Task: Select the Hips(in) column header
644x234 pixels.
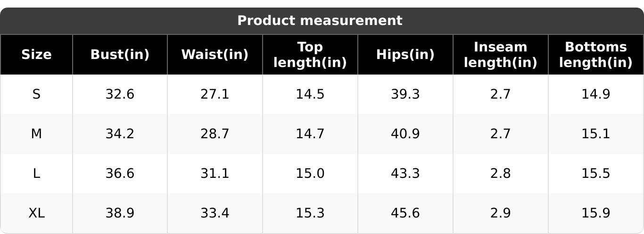Action: pos(405,55)
